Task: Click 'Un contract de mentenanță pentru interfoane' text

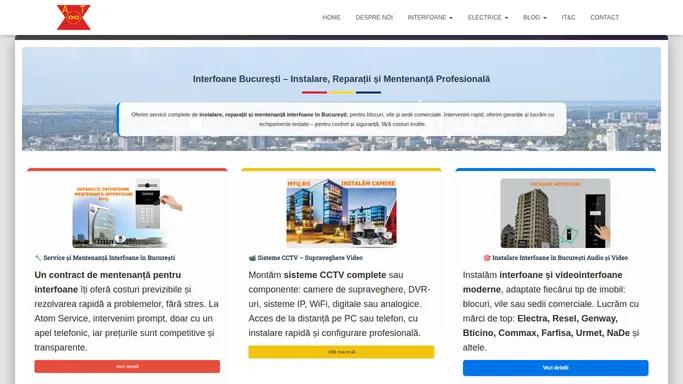Action: coord(108,282)
